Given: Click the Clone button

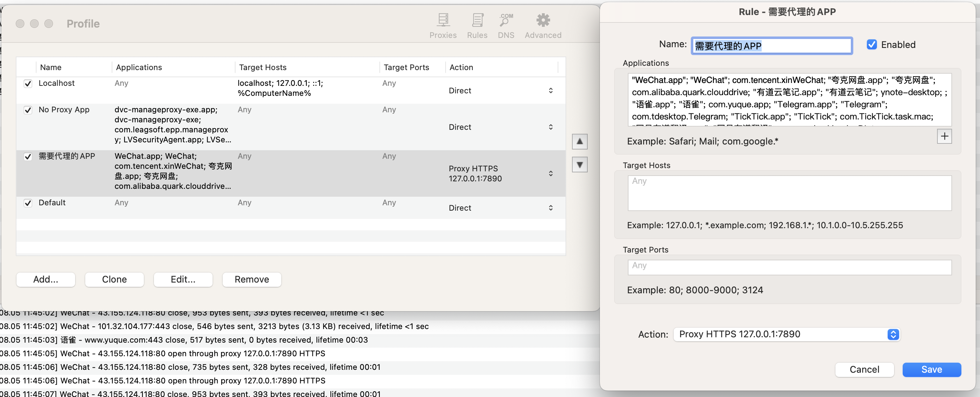Looking at the screenshot, I should [x=114, y=279].
